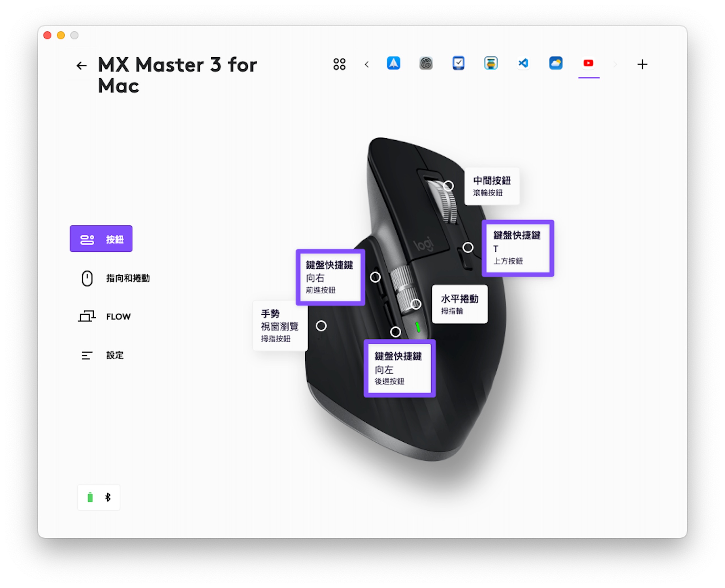This screenshot has width=725, height=588.
Task: Select the gray circular app profile
Action: (426, 63)
